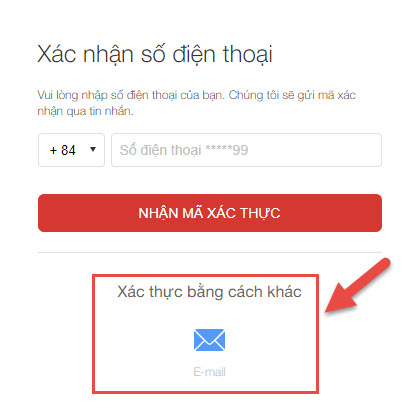This screenshot has width=417, height=403.
Task: Click the plus sign in the country code
Action: pyautogui.click(x=53, y=151)
